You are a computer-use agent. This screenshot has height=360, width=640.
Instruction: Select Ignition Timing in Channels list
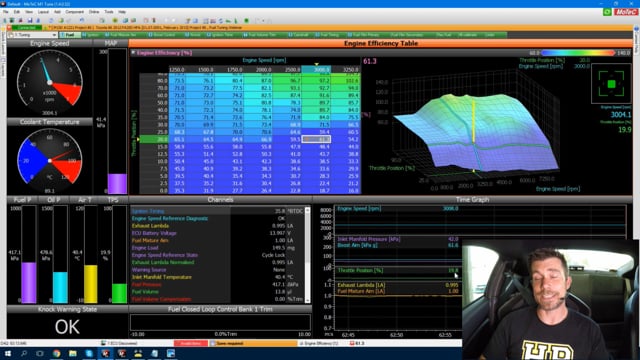217,211
